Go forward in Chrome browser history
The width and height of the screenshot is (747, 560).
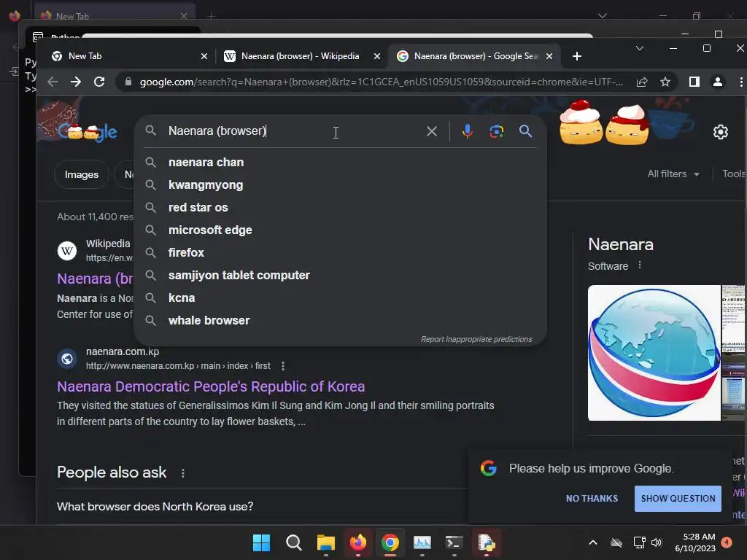[76, 82]
